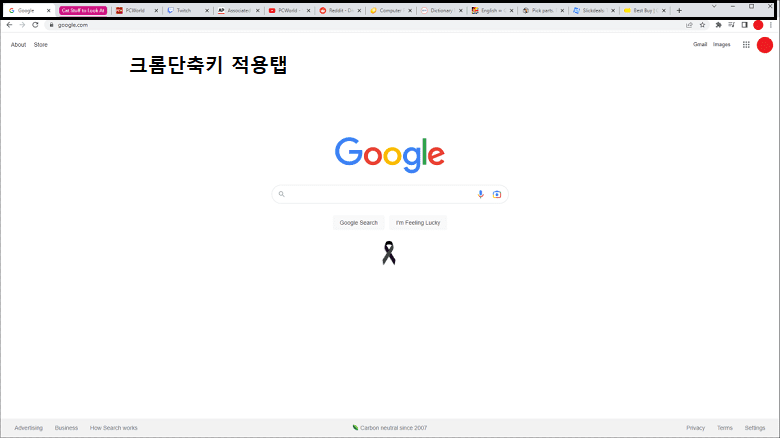Open How Search works link
The image size is (780, 438).
tap(113, 428)
